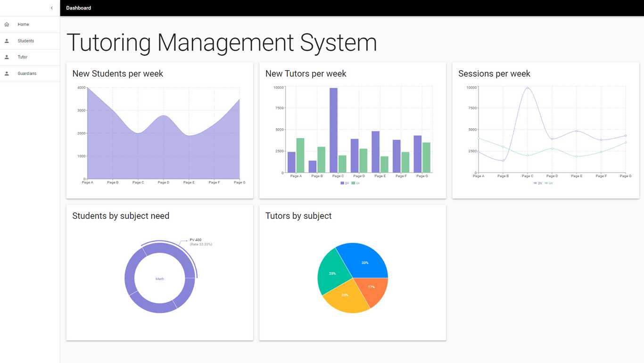Viewport: 644px width, 363px height.
Task: Click the yellow 25% pie slice
Action: (346, 297)
